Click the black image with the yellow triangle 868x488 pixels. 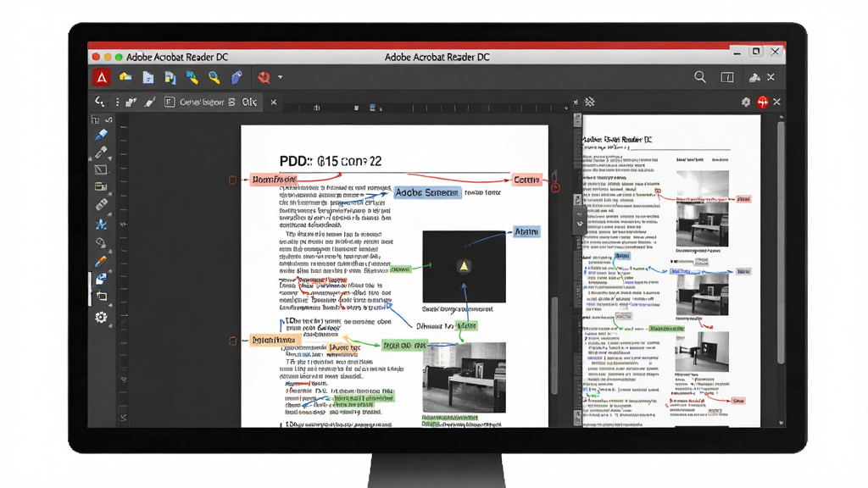pos(464,267)
